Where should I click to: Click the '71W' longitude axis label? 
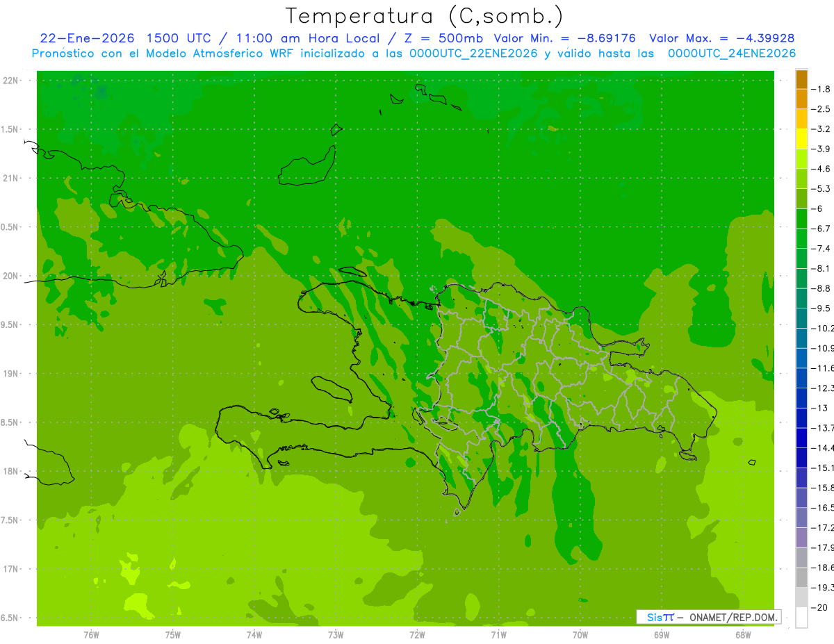click(x=498, y=635)
